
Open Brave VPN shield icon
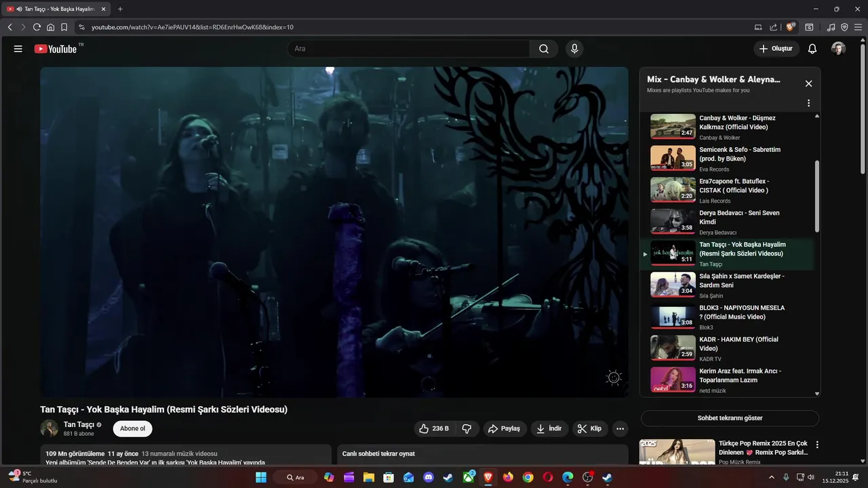point(844,27)
